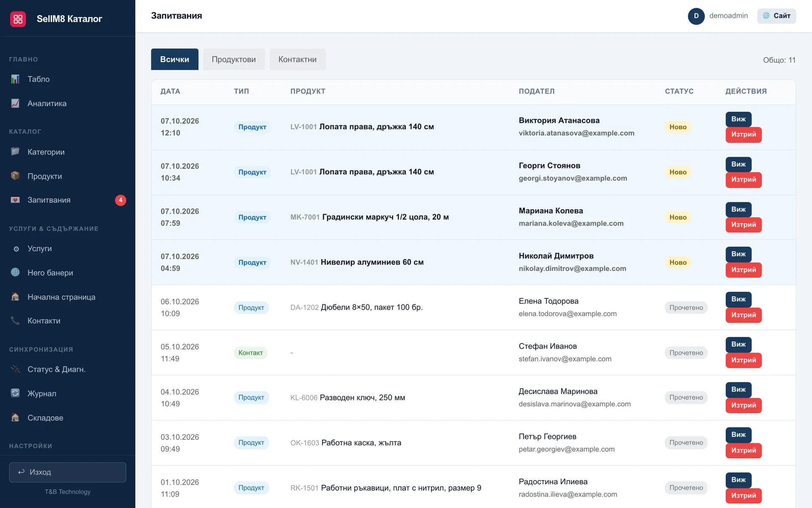Select the Всички tab
Image resolution: width=812 pixels, height=508 pixels.
click(x=175, y=59)
